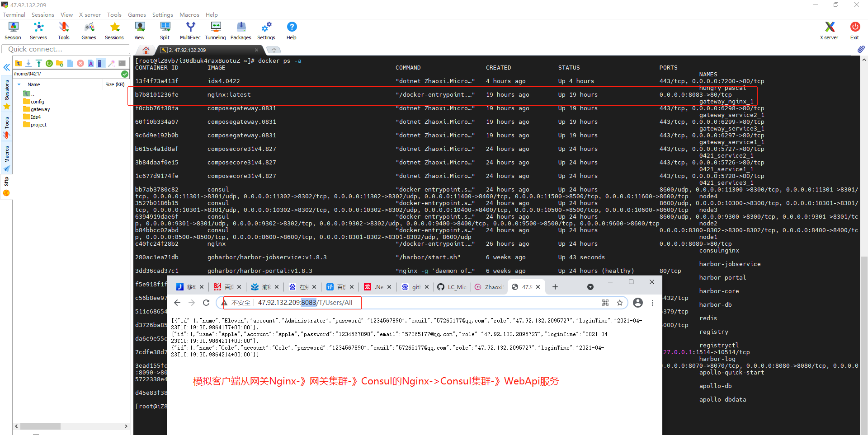The height and width of the screenshot is (435, 868).
Task: Sort files by Size (KB) column
Action: 115,84
